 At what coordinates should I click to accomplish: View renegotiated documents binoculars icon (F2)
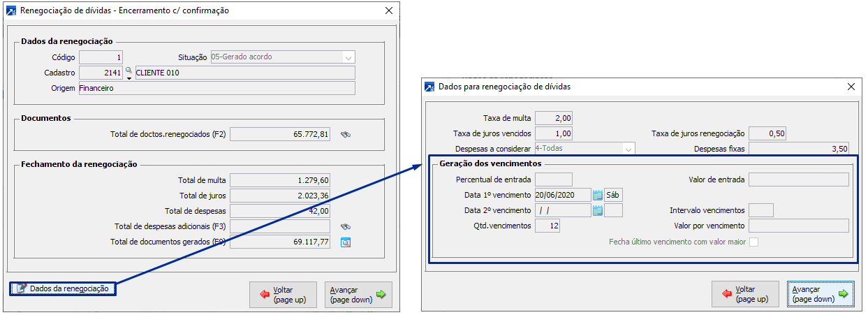click(345, 135)
